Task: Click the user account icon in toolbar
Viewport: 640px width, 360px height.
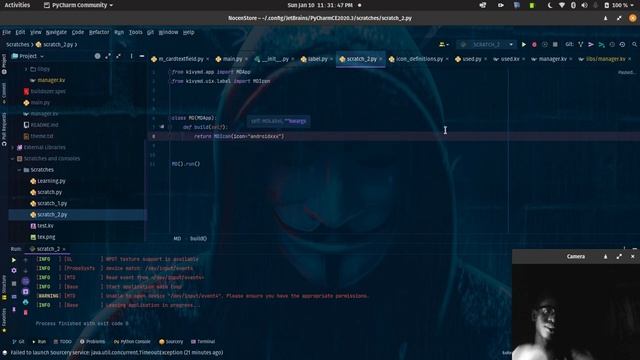Action: click(x=442, y=44)
